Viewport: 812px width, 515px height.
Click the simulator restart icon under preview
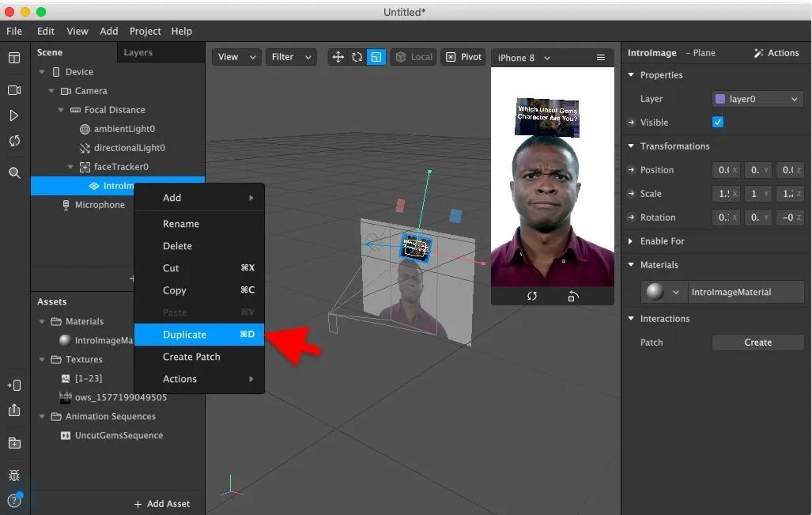pos(532,297)
